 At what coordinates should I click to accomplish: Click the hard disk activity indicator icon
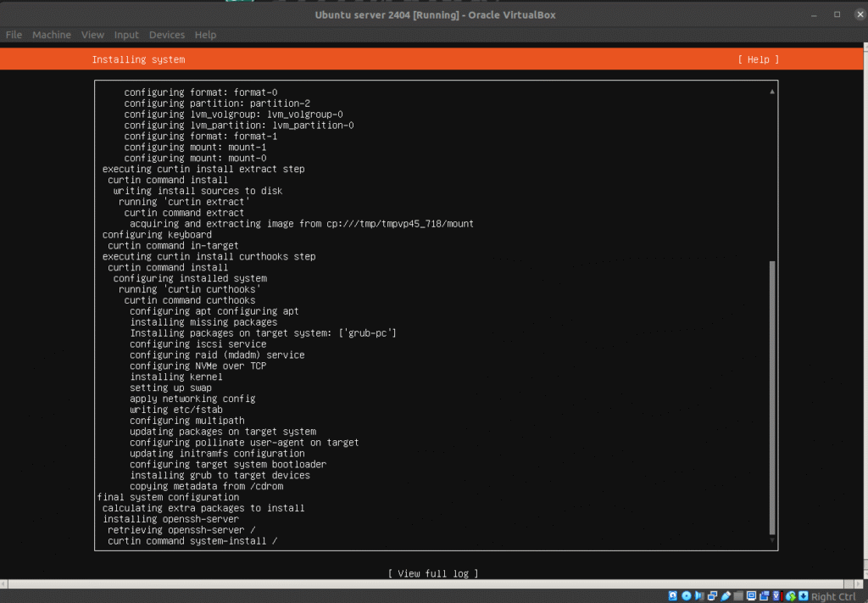[673, 596]
